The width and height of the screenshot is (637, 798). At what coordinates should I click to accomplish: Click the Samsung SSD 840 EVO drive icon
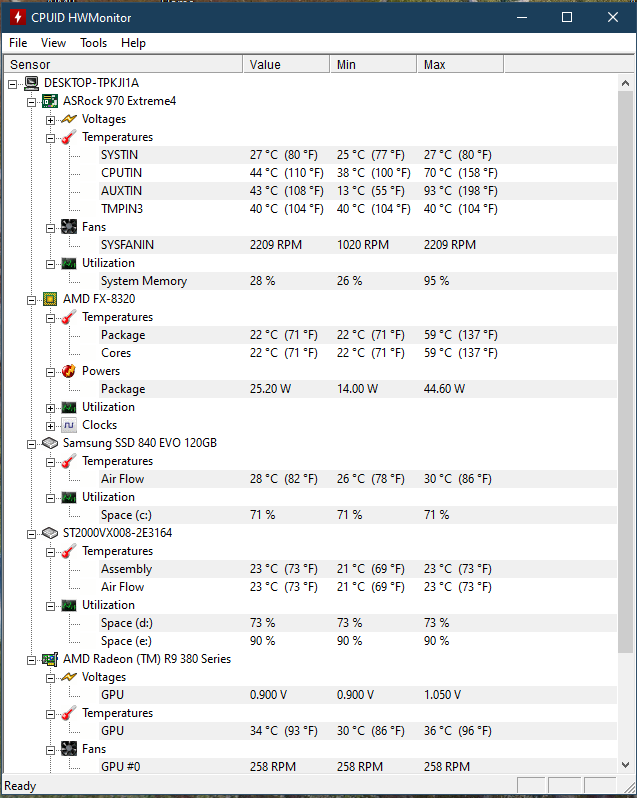(50, 443)
